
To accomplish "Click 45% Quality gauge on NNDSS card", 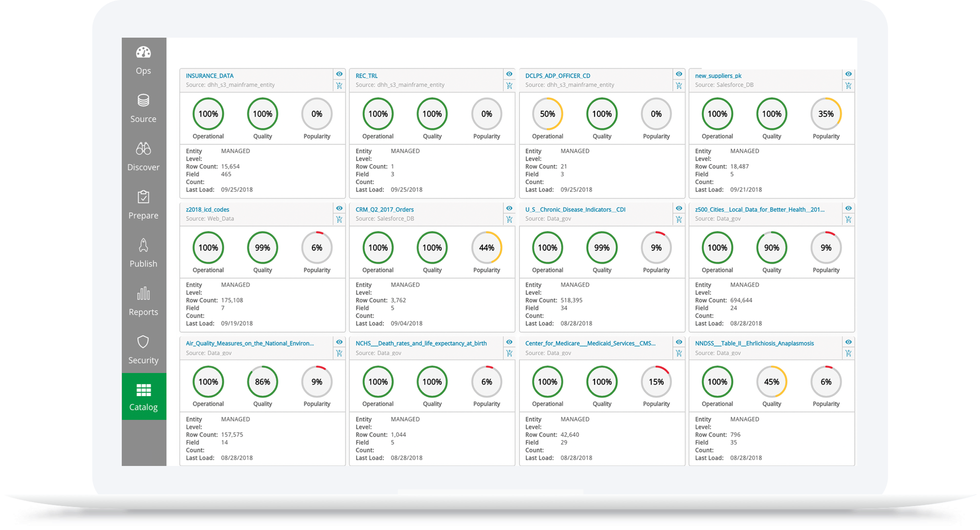I will [x=772, y=382].
